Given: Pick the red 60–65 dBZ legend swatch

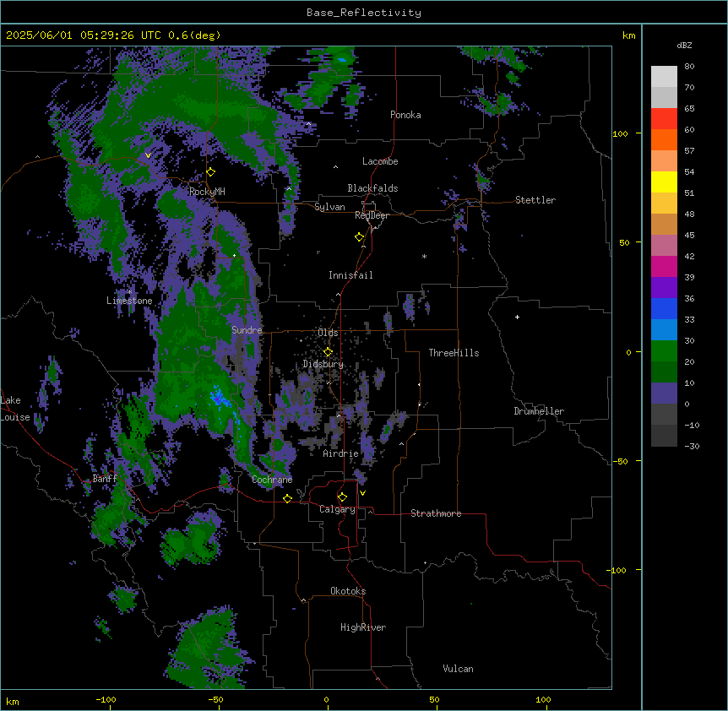Looking at the screenshot, I should click(664, 119).
